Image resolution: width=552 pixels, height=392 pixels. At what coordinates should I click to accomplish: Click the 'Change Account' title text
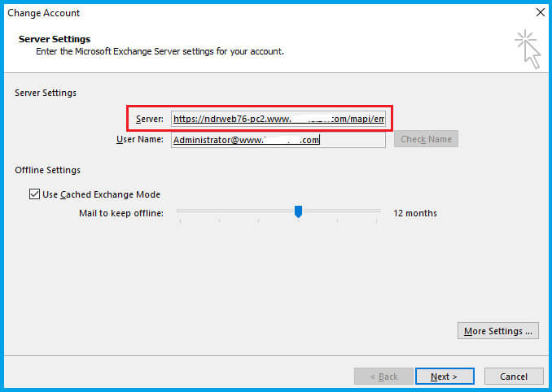44,13
